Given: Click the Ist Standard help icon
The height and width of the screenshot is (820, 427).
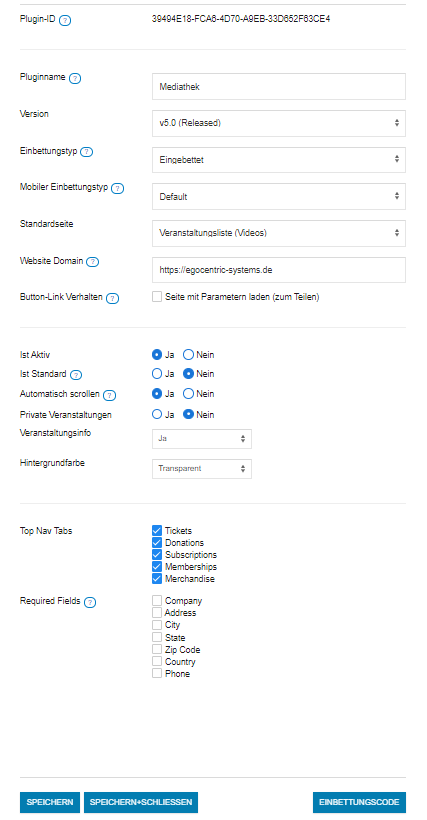Looking at the screenshot, I should point(76,375).
